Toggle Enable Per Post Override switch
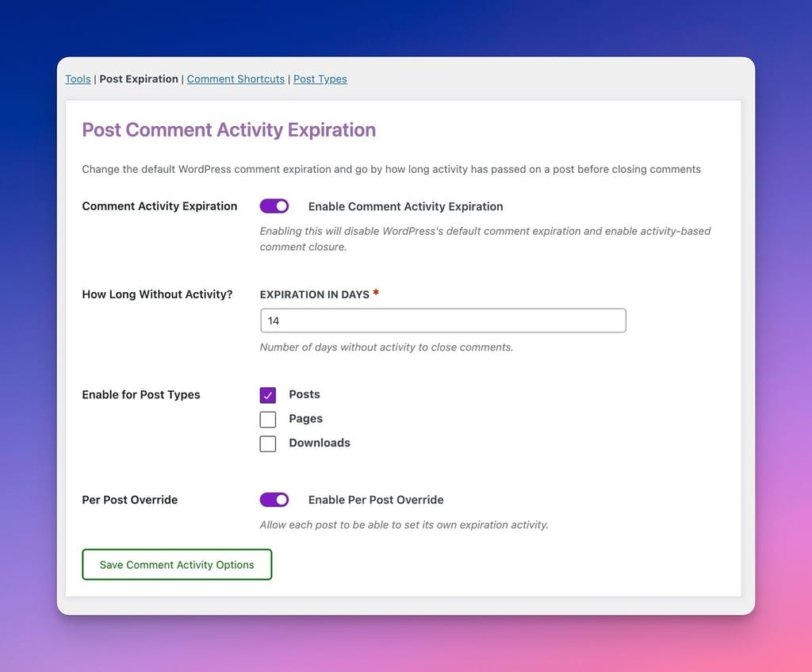The width and height of the screenshot is (812, 672). 274,500
